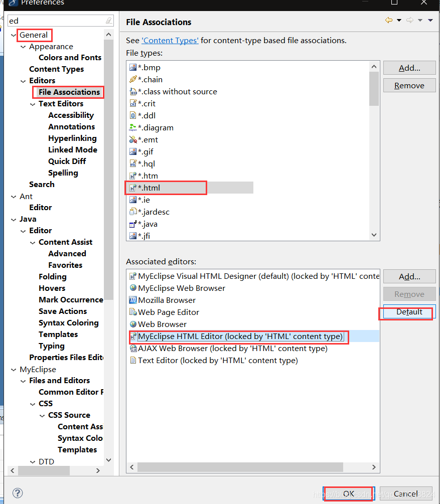This screenshot has width=440, height=504.
Task: Collapse the Editors tree node
Action: (23, 81)
